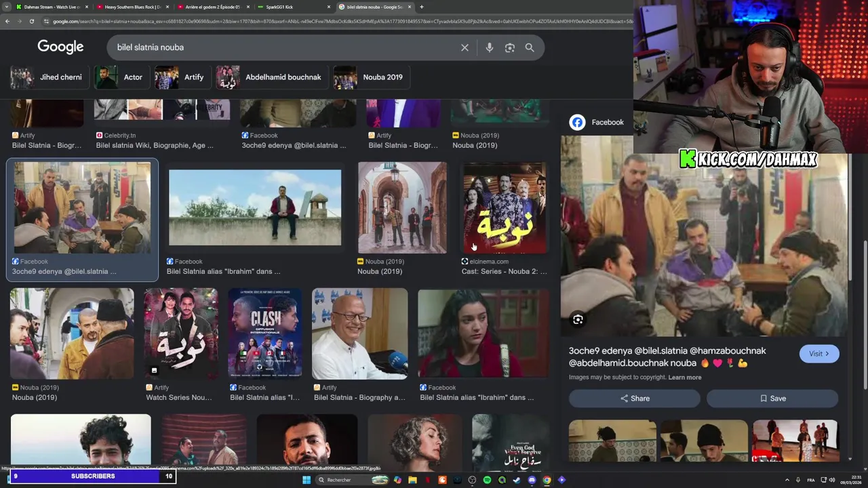This screenshot has height=488, width=868.
Task: Open the Windows Start menu
Action: coord(307,480)
